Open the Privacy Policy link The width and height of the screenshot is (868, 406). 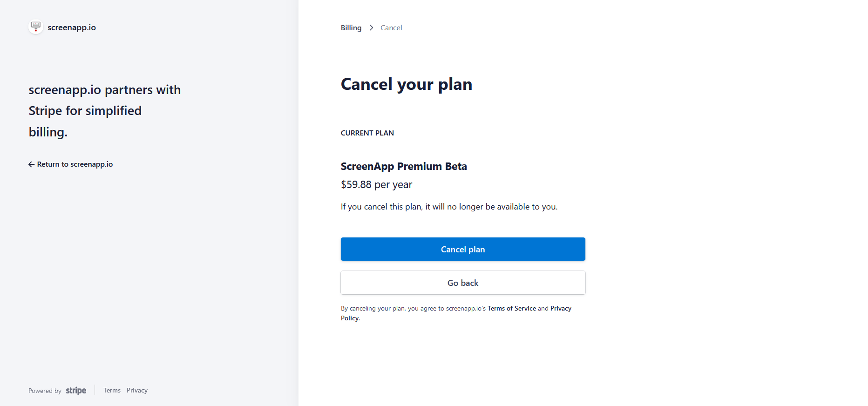tap(560, 308)
